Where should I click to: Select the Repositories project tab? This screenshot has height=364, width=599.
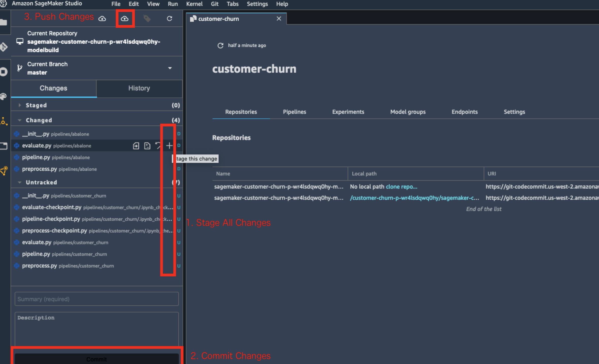[x=241, y=112]
